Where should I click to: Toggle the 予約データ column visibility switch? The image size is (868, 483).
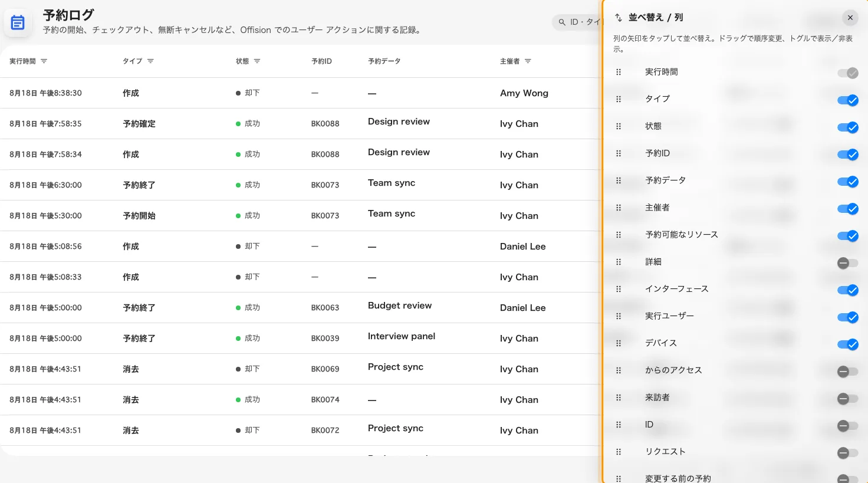(x=848, y=182)
